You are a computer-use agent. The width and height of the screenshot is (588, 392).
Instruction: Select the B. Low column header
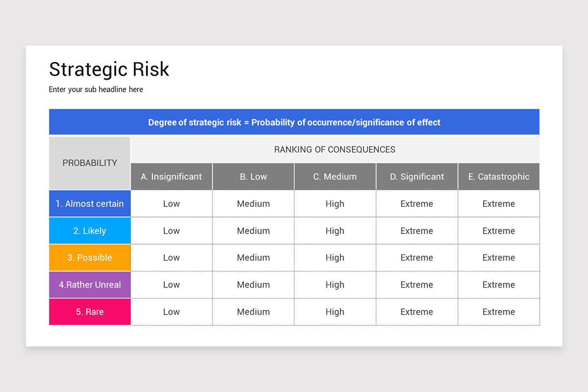[x=253, y=176]
